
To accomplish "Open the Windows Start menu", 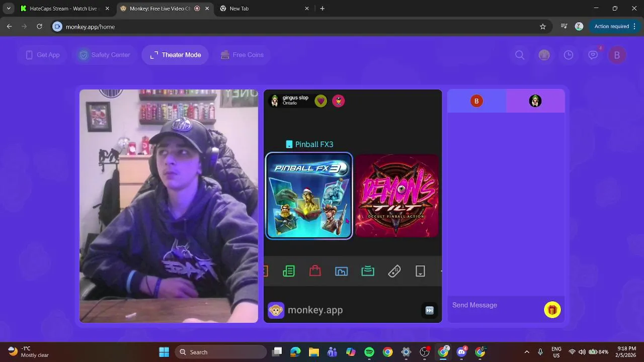I will tap(164, 352).
